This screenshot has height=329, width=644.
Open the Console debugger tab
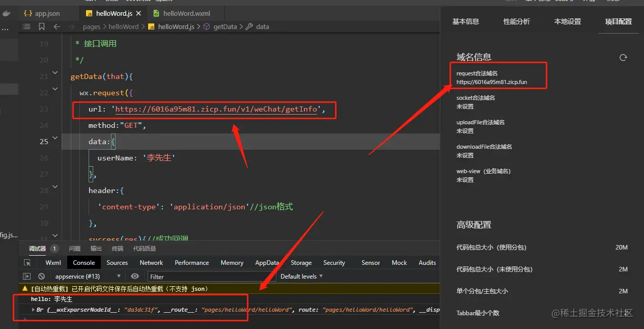pos(84,263)
